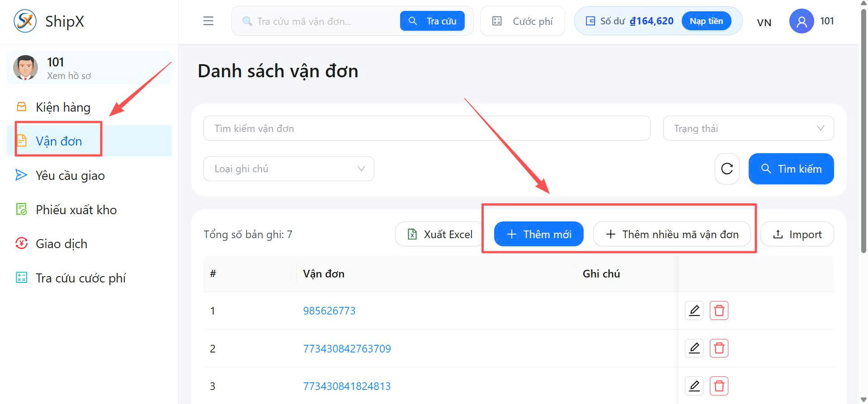Edit waybill 773430842763709 pencil icon
The height and width of the screenshot is (404, 868).
[694, 348]
